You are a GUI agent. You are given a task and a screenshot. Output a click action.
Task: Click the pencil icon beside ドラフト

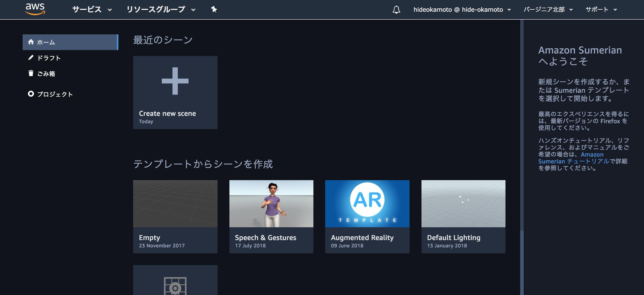(x=31, y=57)
